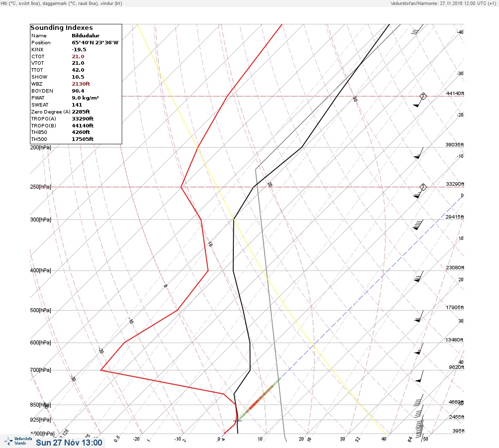Click the 2455ft height label
This screenshot has width=499, height=448.
click(x=456, y=417)
